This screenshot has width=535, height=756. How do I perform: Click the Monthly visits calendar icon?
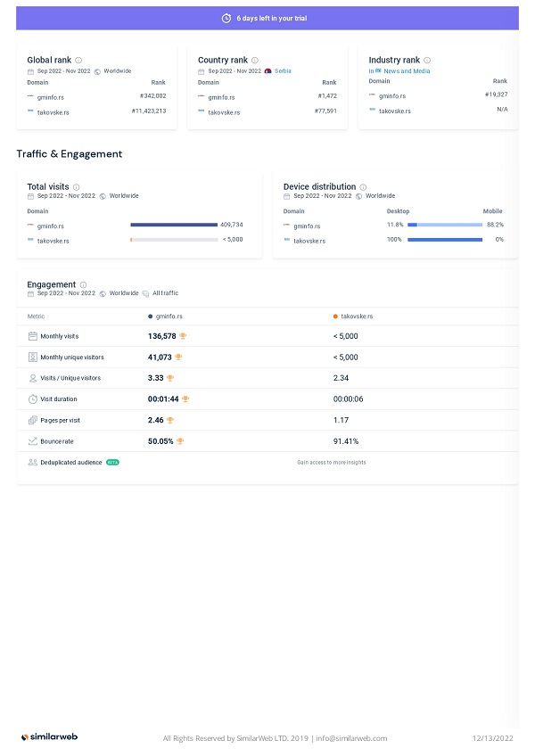point(33,336)
